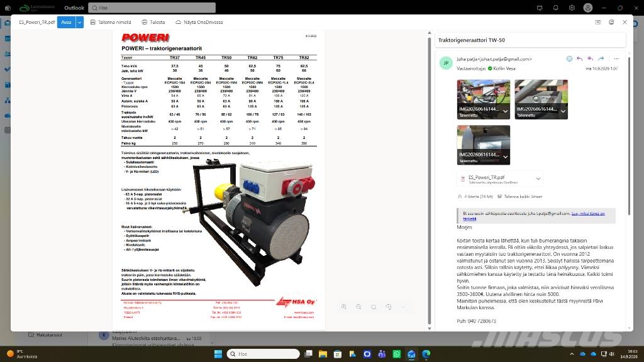Expand options for third image attachment
Screen dimensions: 644x362
506,156
